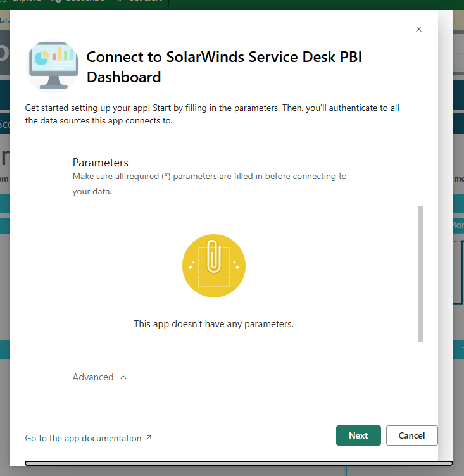Click the Next button
The height and width of the screenshot is (476, 464).
[358, 435]
